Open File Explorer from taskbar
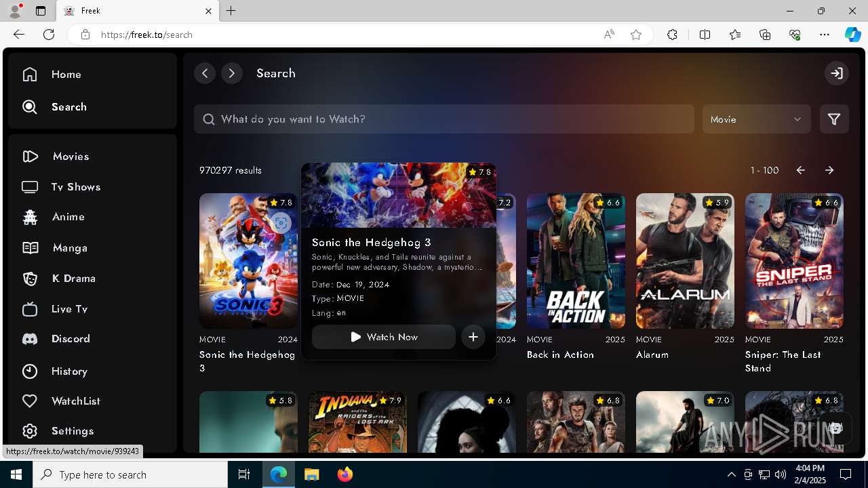Screen dimensions: 868x488 tap(312, 474)
